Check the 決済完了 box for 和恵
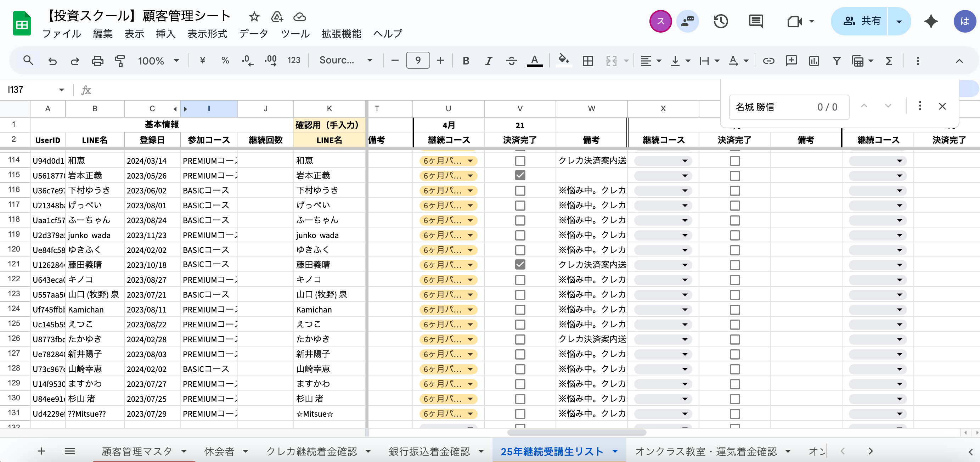980x462 pixels. [x=520, y=160]
